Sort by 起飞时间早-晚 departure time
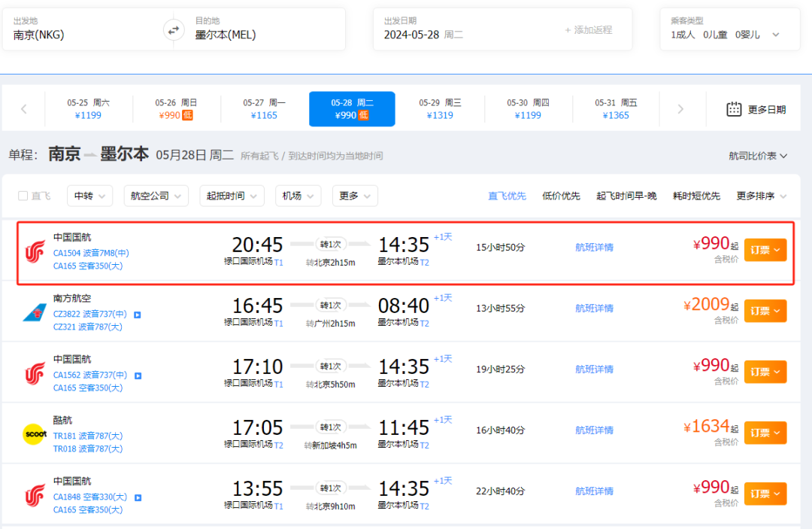This screenshot has width=812, height=529. (x=626, y=196)
